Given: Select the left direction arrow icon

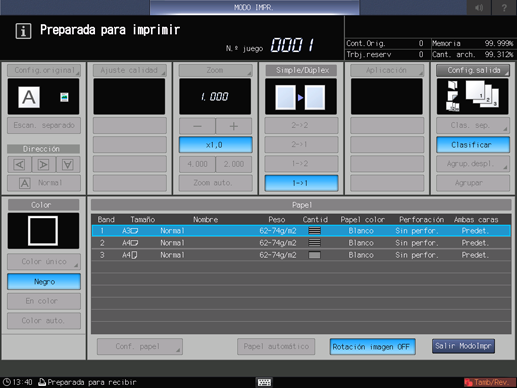Looking at the screenshot, I should pyautogui.click(x=19, y=164).
